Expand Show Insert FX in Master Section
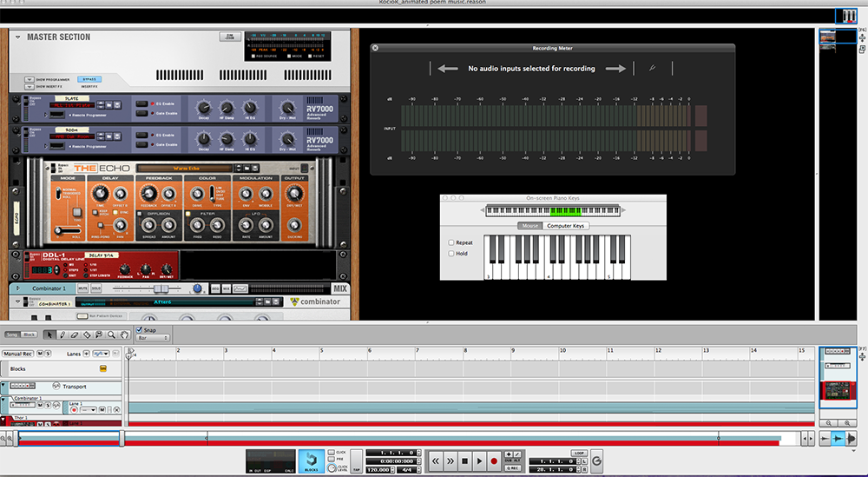This screenshot has height=477, width=868. tap(30, 86)
